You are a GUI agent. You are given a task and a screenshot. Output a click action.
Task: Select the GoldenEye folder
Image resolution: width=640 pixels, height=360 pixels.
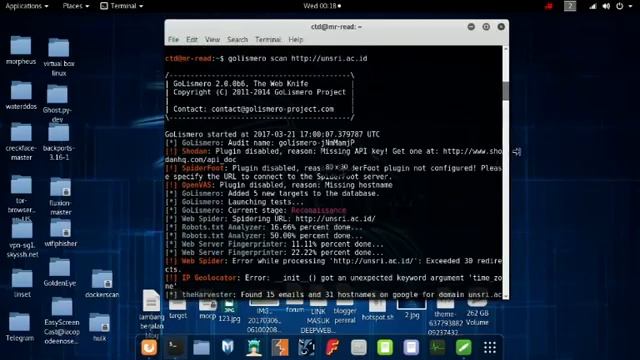coord(60,273)
